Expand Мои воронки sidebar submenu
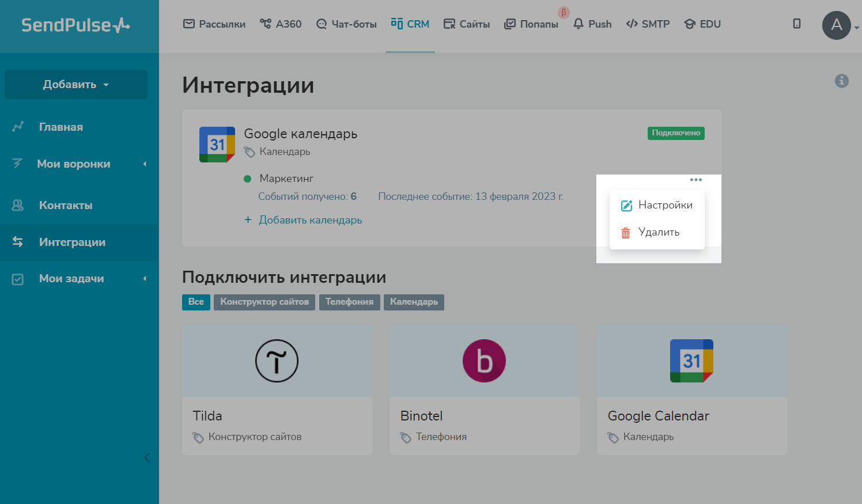Viewport: 862px width, 504px height. pyautogui.click(x=145, y=164)
